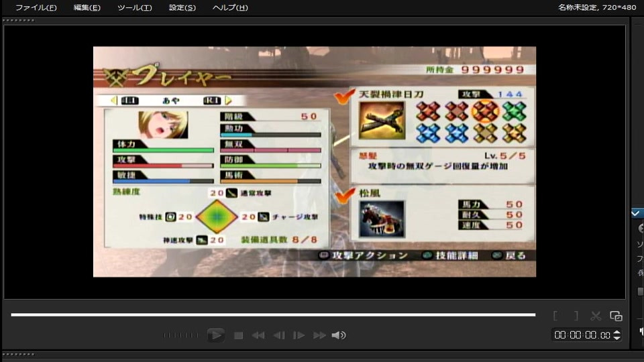Open the speaker volume control
Viewport: 644px width, 362px height.
[x=339, y=335]
